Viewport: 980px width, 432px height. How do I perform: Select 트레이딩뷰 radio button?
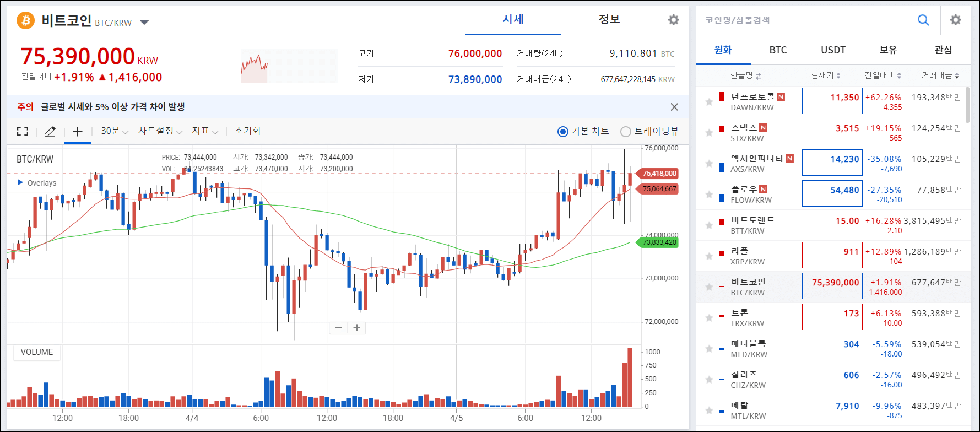[x=626, y=132]
